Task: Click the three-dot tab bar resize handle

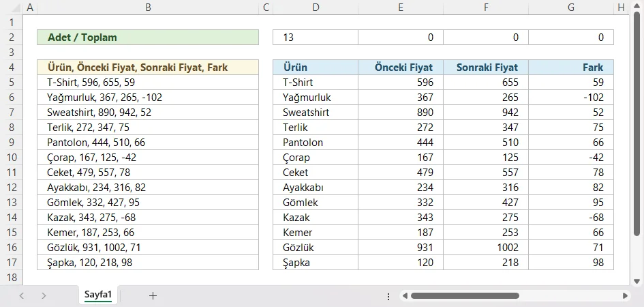Action: pyautogui.click(x=388, y=296)
